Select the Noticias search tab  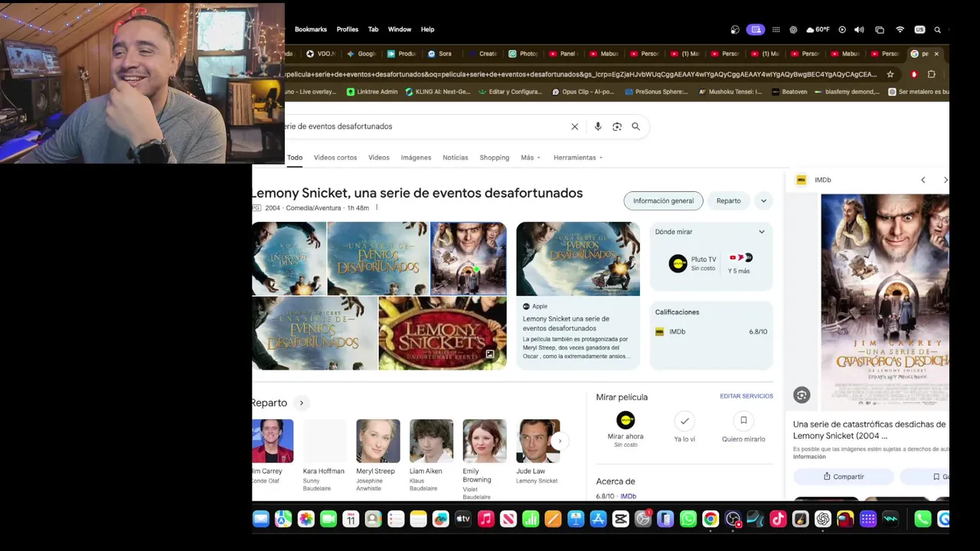pos(456,158)
